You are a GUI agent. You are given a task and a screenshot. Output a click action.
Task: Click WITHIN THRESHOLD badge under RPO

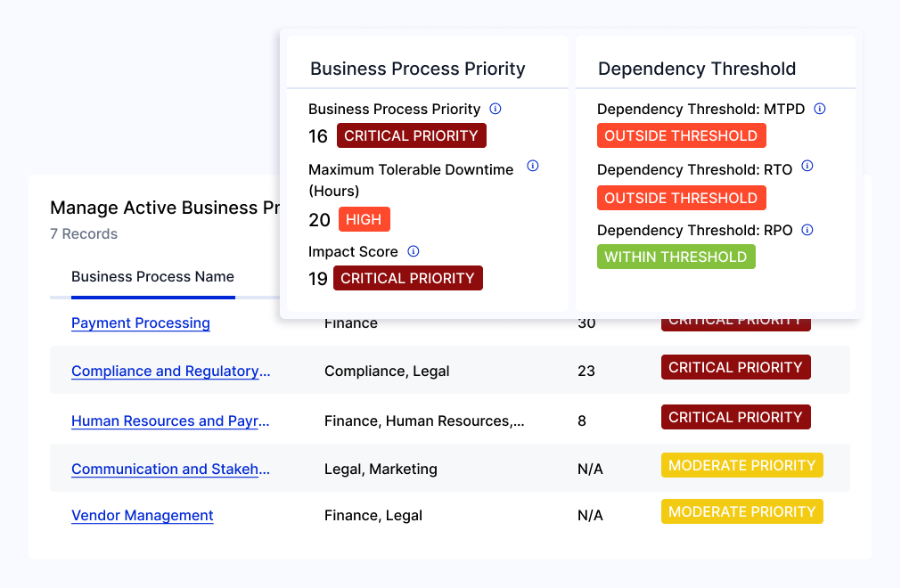click(x=676, y=257)
